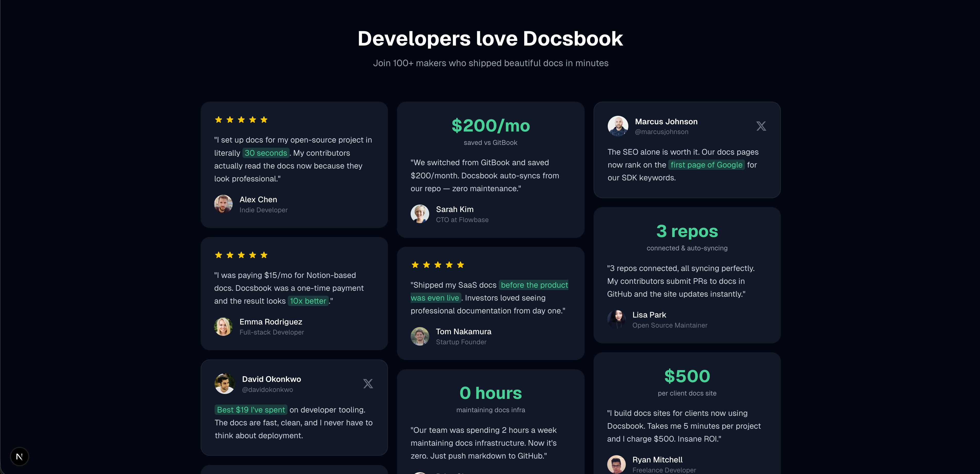Screen dimensions: 980x474
Task: Click Alex Chen's profile avatar
Action: click(224, 204)
